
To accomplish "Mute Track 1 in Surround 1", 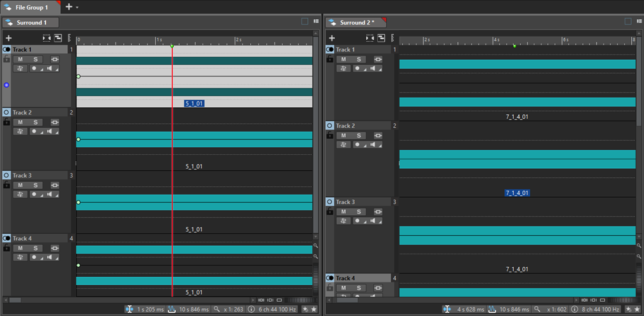I will point(20,59).
